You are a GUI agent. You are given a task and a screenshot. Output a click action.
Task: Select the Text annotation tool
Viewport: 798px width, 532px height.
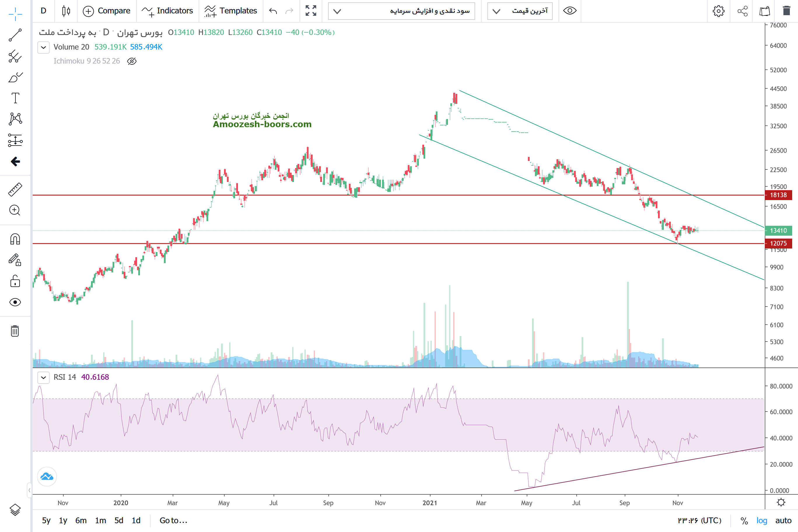click(15, 98)
